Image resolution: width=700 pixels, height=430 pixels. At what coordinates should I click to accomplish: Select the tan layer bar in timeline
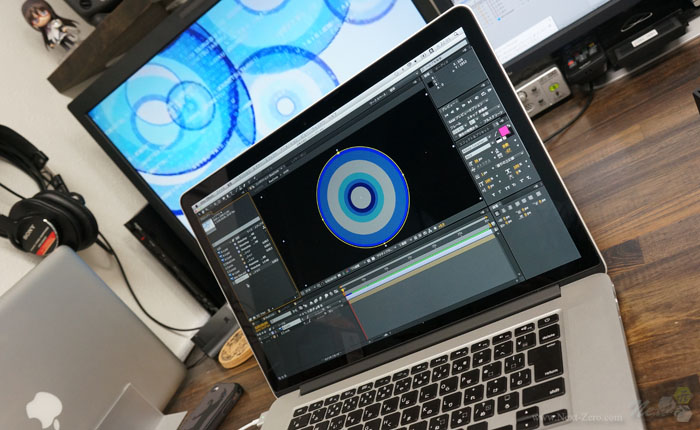click(422, 267)
